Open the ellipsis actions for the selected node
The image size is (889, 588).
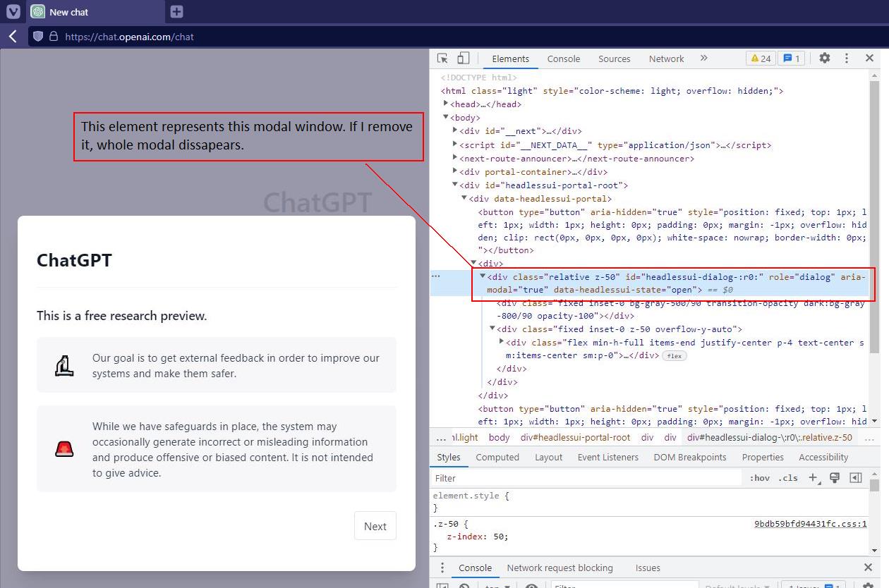point(436,276)
